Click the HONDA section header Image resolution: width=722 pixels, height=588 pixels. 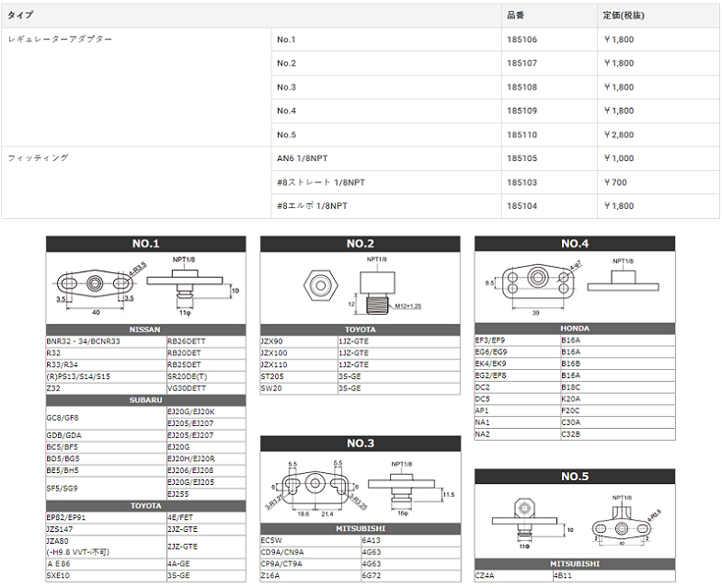(575, 329)
